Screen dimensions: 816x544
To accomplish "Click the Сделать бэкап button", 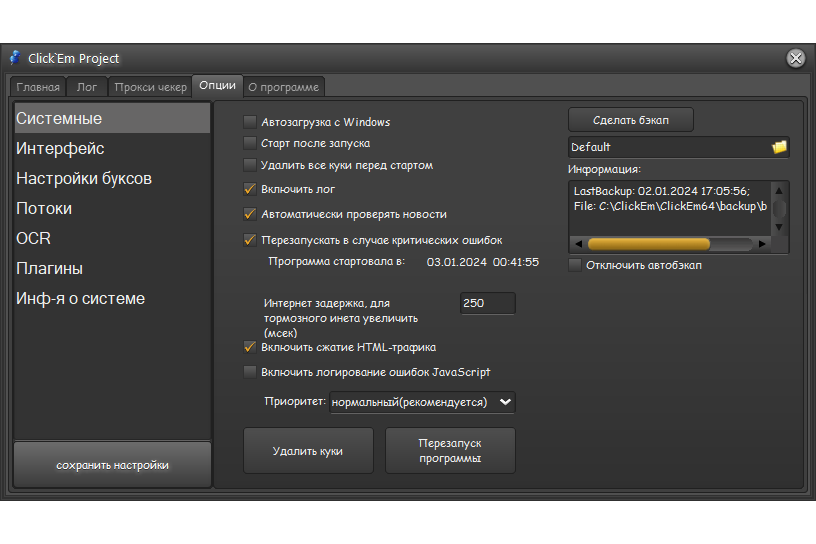I will coord(631,120).
